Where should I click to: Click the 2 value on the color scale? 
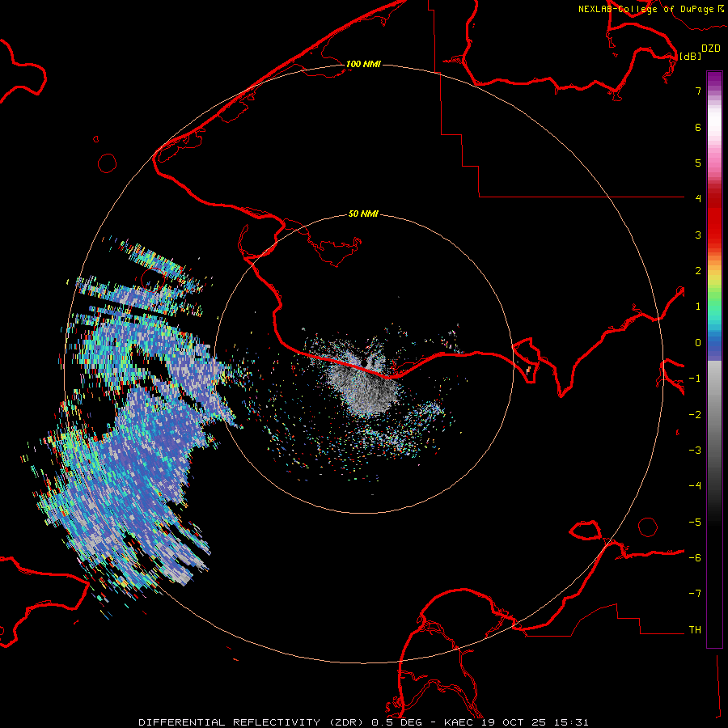click(698, 271)
